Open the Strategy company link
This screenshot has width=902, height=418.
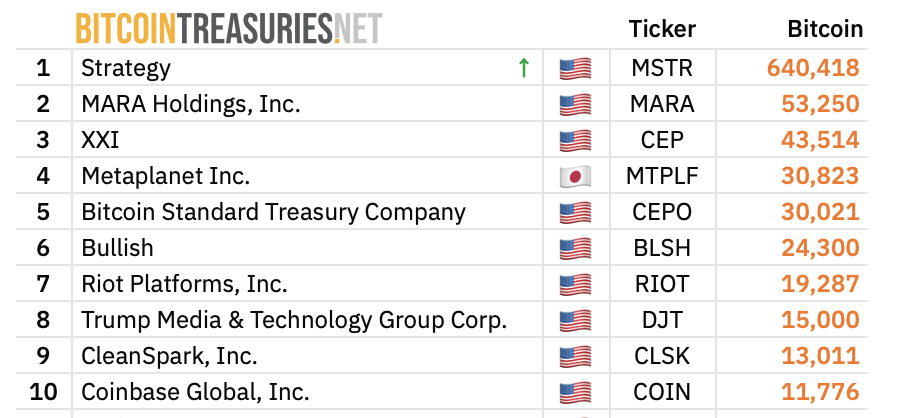126,68
